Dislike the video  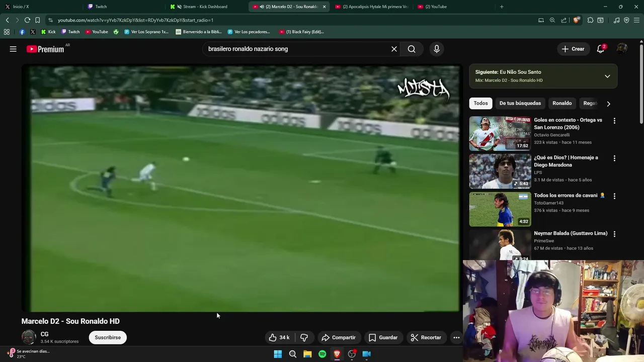pos(304,337)
